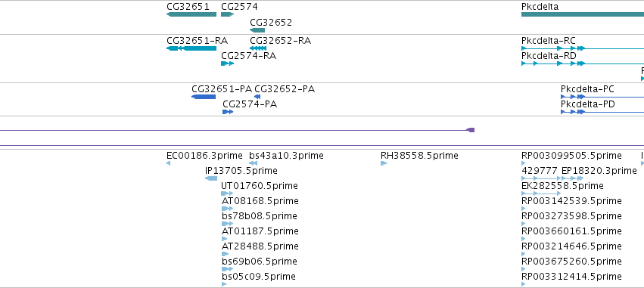Select the CG32651-RA transcript glyph
The height and width of the screenshot is (288, 644).
[x=191, y=48]
